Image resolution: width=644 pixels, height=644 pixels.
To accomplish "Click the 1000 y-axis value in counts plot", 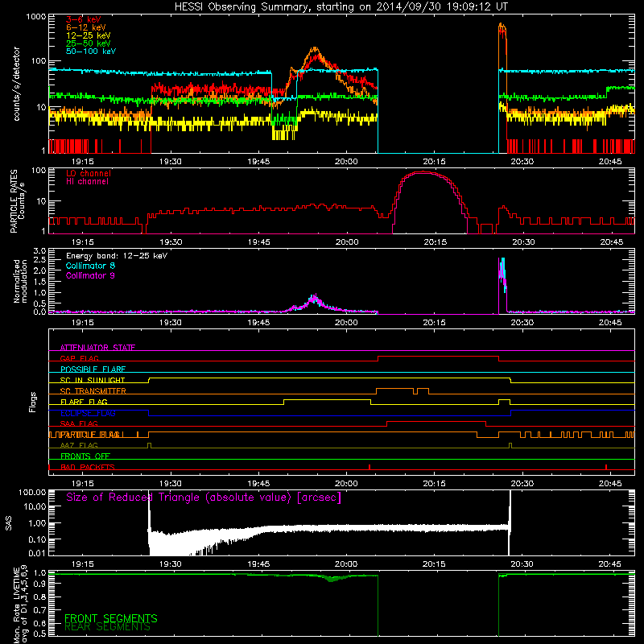I will pyautogui.click(x=35, y=17).
